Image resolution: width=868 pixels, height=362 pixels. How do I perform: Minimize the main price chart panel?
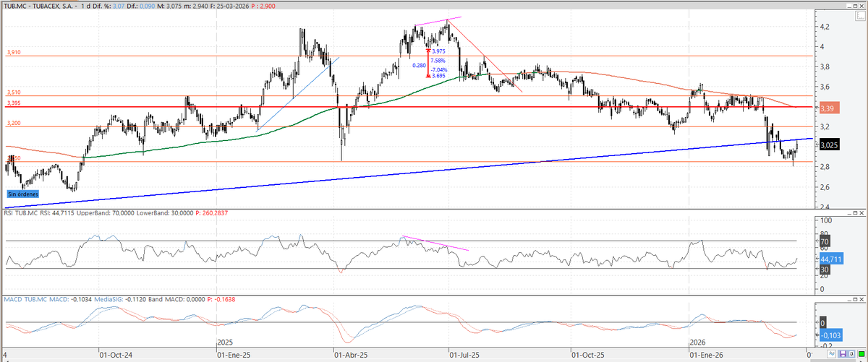[849, 6]
